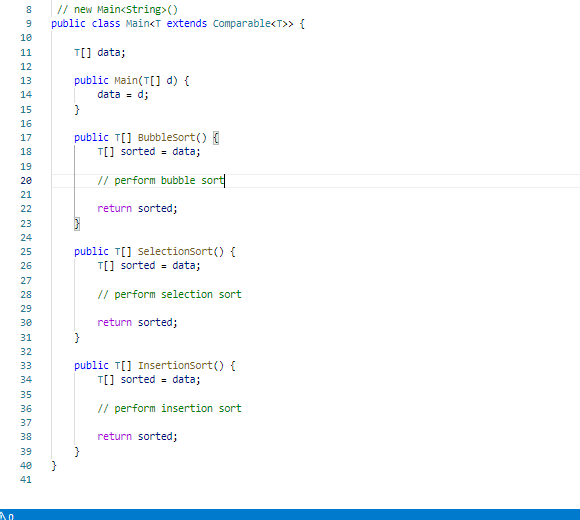This screenshot has width=580, height=520.
Task: Click the 'class' keyword on line 9
Action: [x=106, y=24]
